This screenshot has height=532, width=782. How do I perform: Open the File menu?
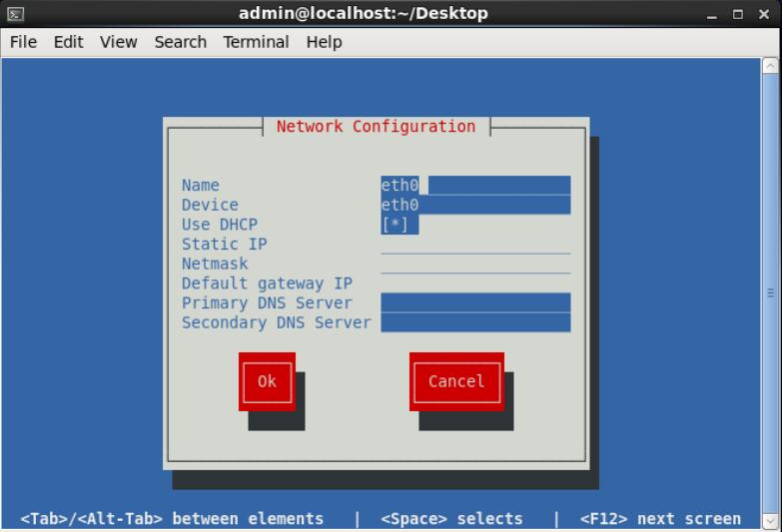[x=23, y=42]
